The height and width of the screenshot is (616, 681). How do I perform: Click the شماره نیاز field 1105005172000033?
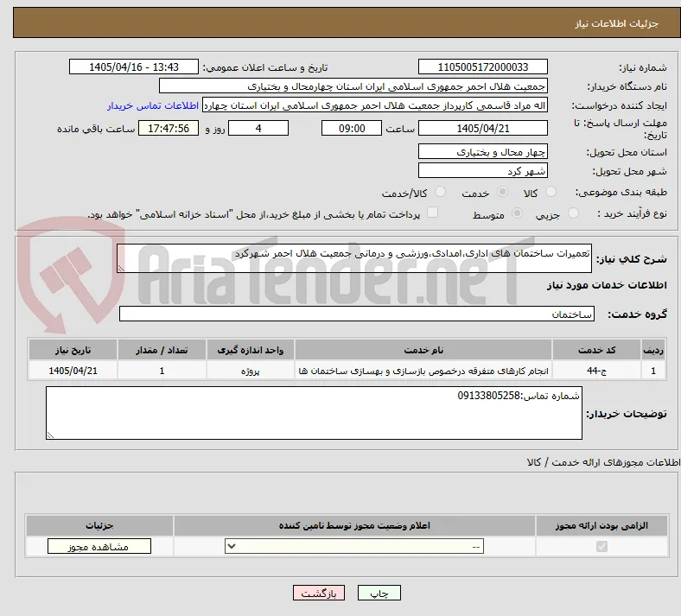coord(483,67)
